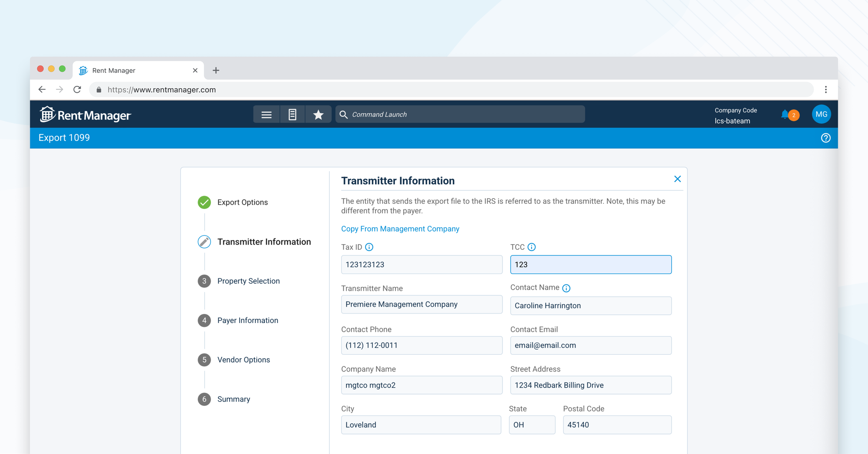This screenshot has height=454, width=868.
Task: Click the Command Launch search box
Action: tap(460, 114)
